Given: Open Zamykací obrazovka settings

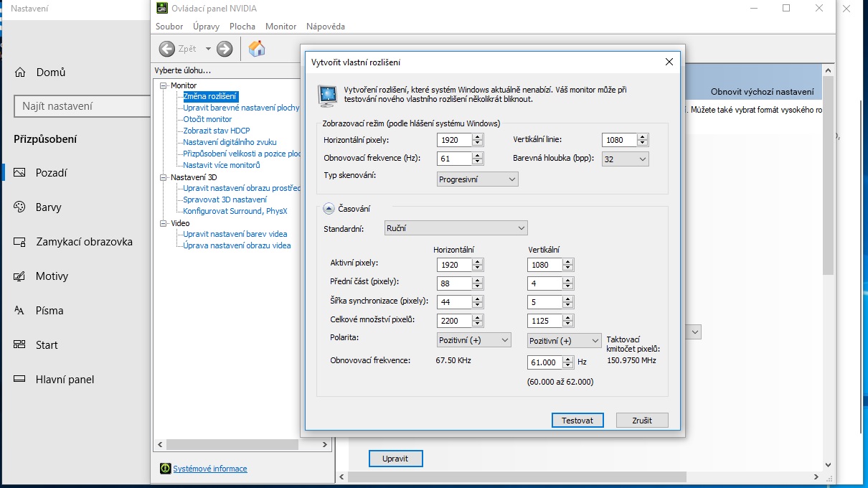Looking at the screenshot, I should pos(84,242).
